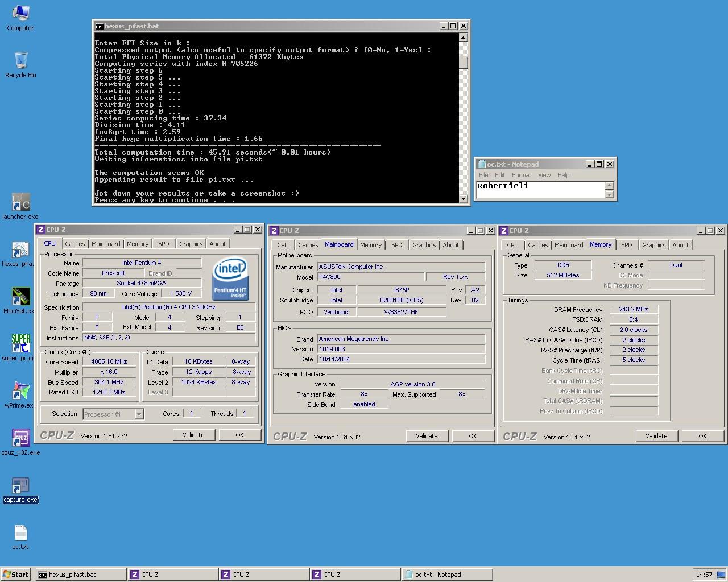Open About tab in left CPU-Z window
728x582 pixels.
tap(218, 244)
